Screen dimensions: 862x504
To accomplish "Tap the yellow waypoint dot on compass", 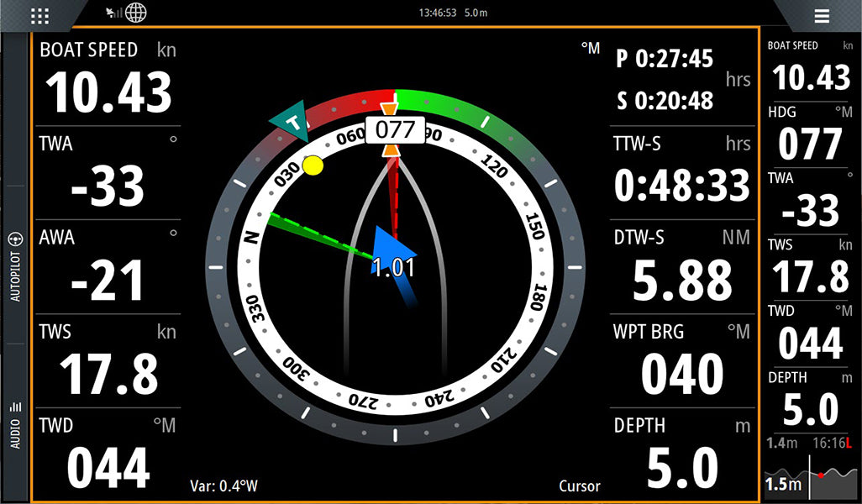I will point(313,165).
